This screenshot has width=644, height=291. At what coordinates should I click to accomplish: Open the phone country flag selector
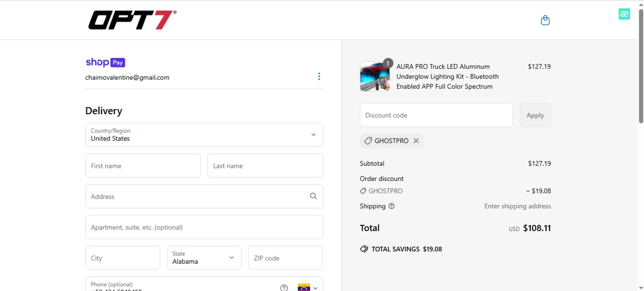click(308, 288)
